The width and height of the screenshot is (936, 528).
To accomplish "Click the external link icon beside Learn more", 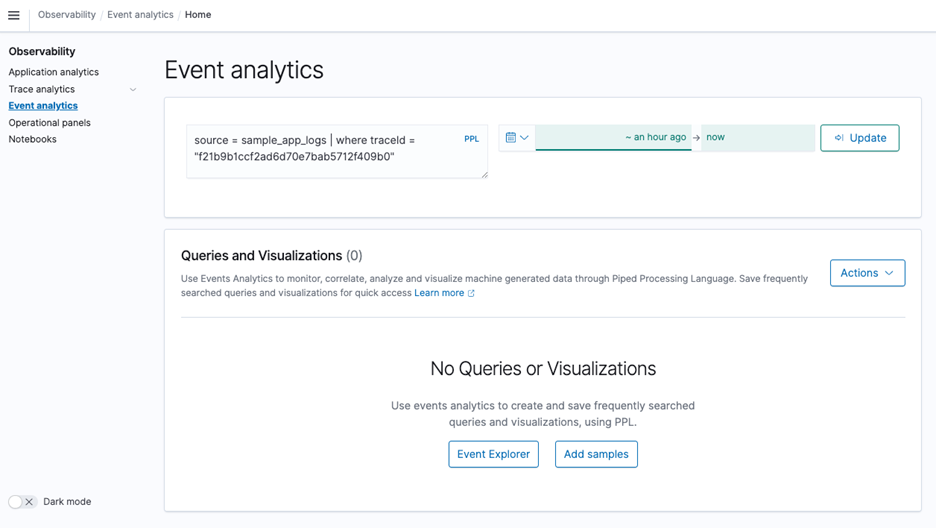I will (x=471, y=293).
